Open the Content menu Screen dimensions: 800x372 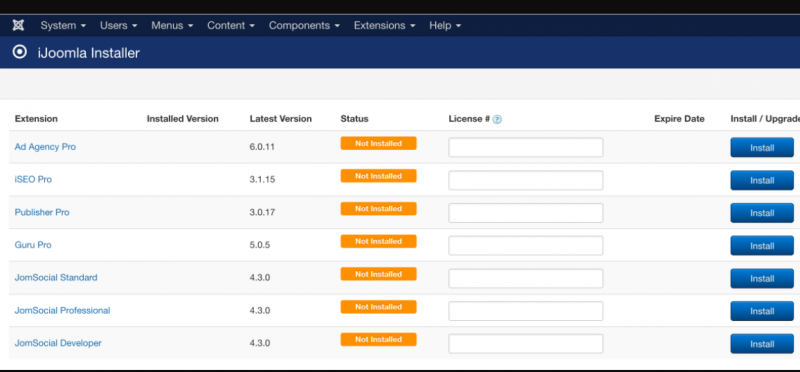coord(231,26)
